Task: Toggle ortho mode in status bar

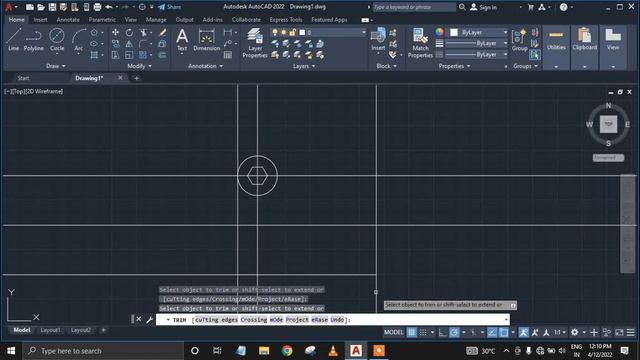Action: point(443,332)
